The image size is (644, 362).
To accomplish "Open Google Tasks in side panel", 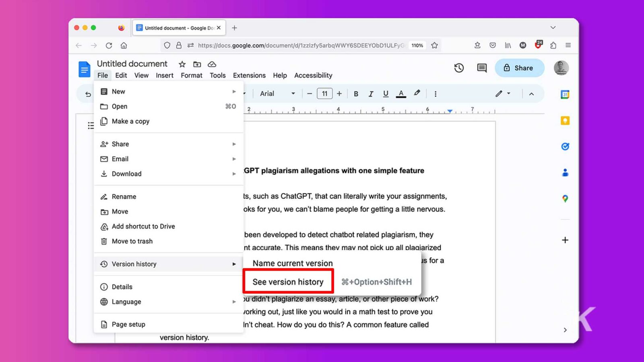I will [565, 146].
